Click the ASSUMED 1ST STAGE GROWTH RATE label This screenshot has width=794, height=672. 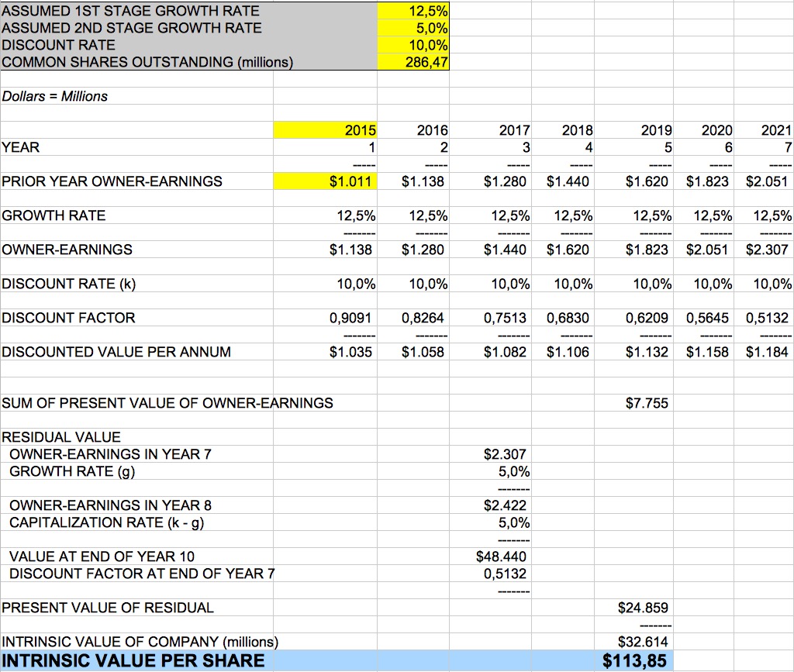coord(130,11)
